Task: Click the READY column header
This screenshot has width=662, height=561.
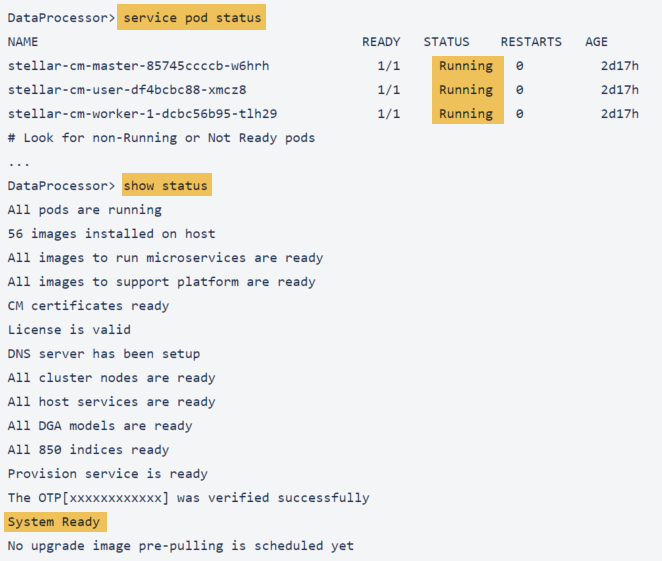Action: [381, 42]
